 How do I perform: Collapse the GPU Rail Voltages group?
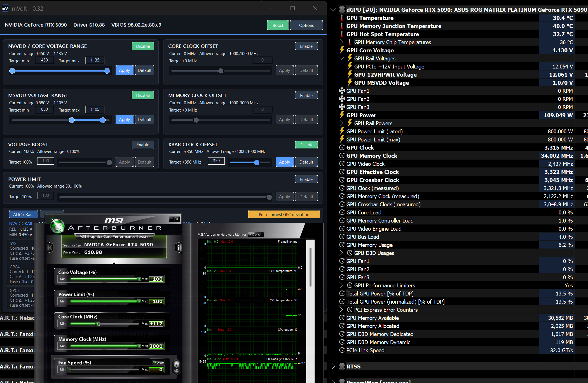coord(341,58)
